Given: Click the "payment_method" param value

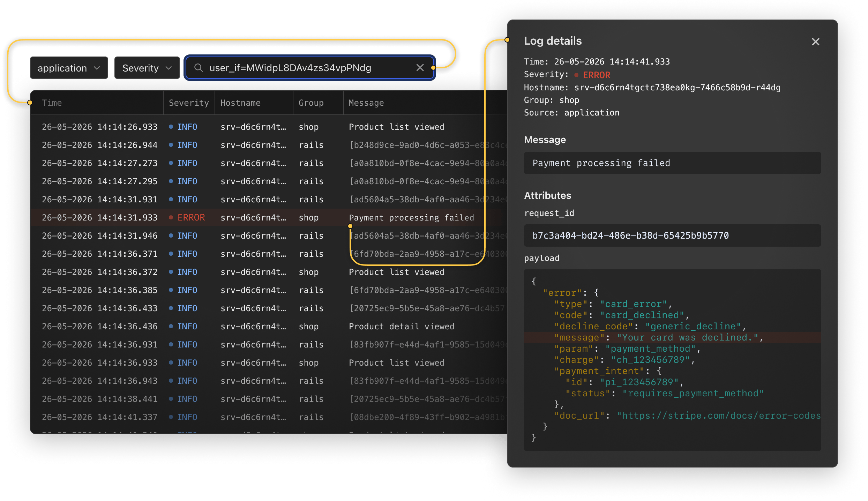Looking at the screenshot, I should coord(650,349).
